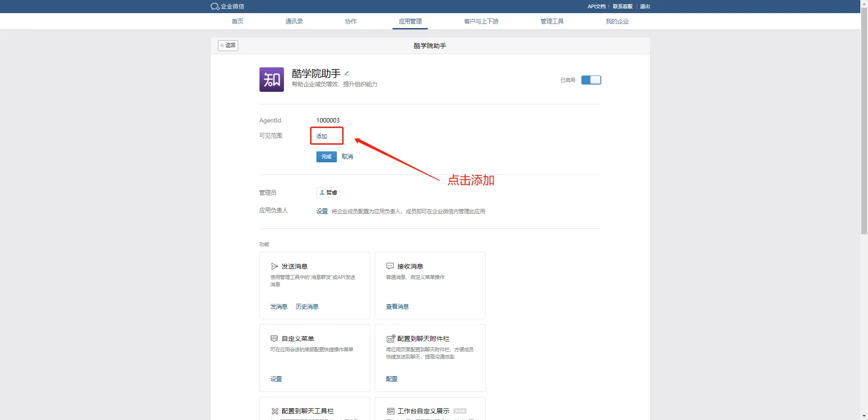Click the 发送消息 paper plane icon
The height and width of the screenshot is (420, 868).
click(x=274, y=266)
